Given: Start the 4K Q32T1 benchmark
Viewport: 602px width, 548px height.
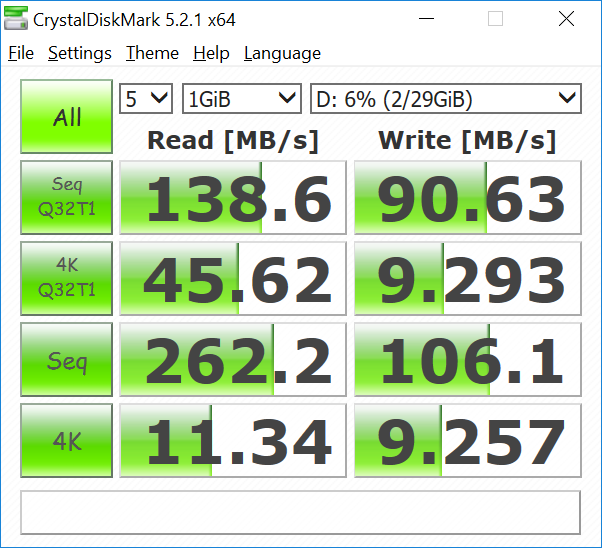Looking at the screenshot, I should pos(66,278).
